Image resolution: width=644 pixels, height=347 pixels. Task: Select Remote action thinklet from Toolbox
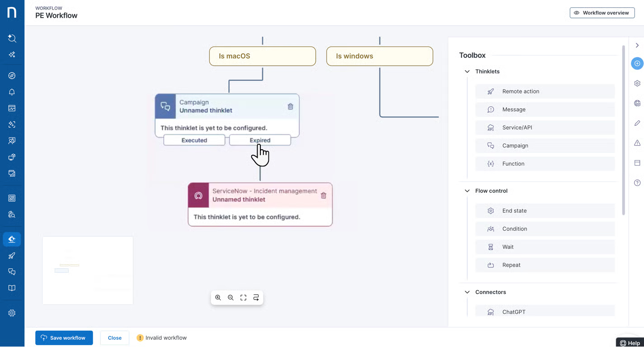click(545, 91)
